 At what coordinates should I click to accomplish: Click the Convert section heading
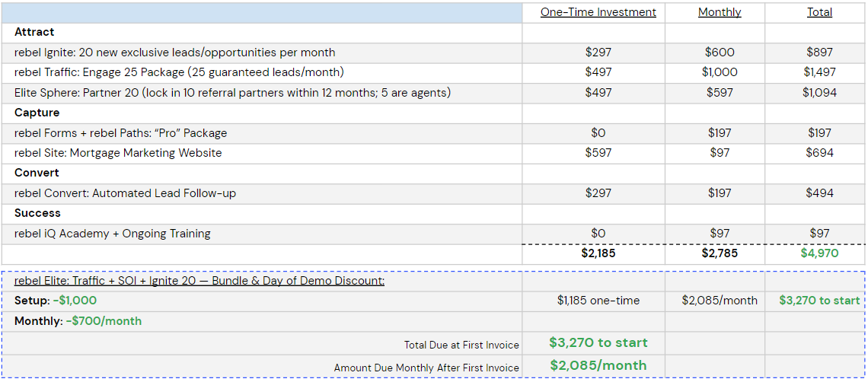(x=37, y=173)
